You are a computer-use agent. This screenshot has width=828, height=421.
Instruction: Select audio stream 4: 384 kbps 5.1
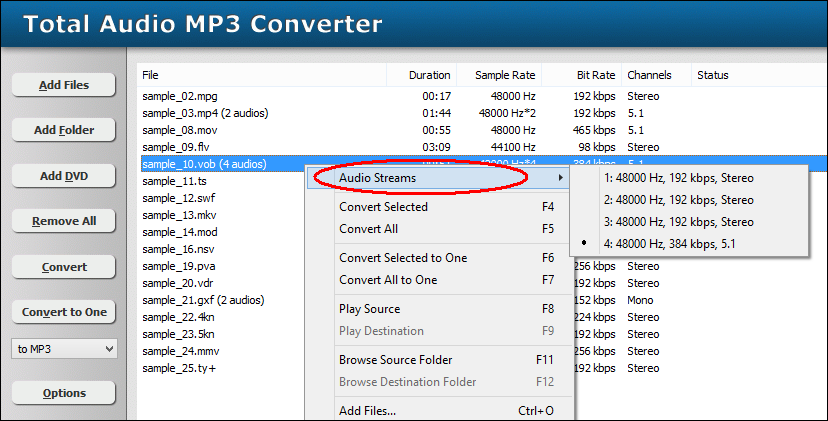pyautogui.click(x=689, y=244)
